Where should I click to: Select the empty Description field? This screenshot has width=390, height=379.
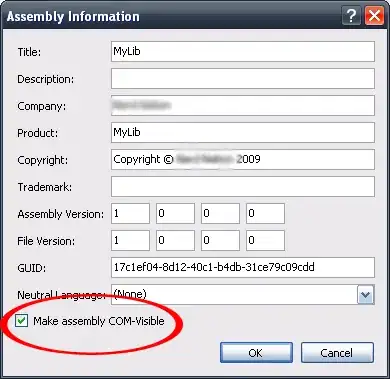pyautogui.click(x=243, y=78)
